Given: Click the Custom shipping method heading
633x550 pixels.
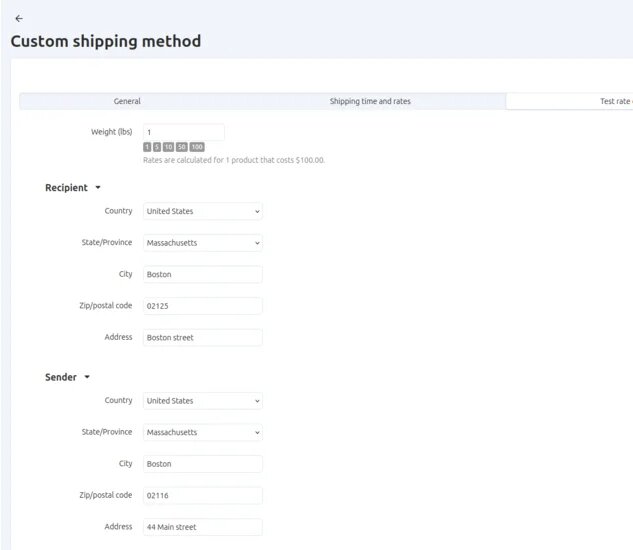Looking at the screenshot, I should 106,42.
